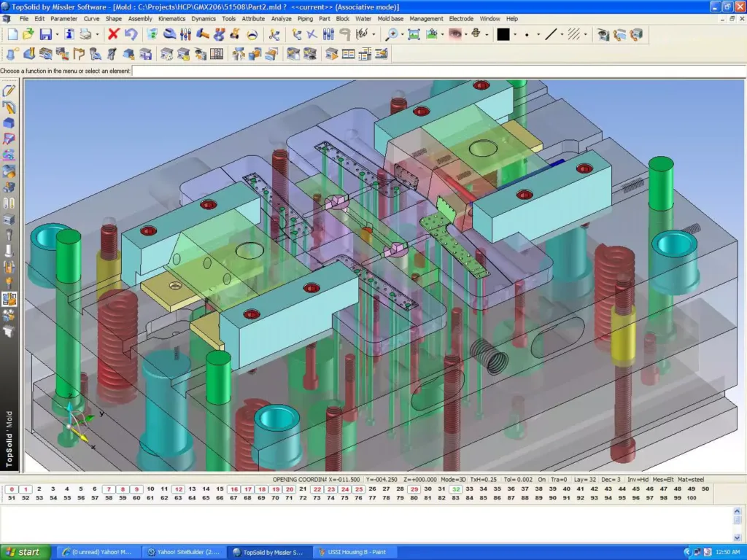Viewport: 747px width, 560px height.
Task: Expand the dropdown arrow next to Save
Action: coord(57,34)
